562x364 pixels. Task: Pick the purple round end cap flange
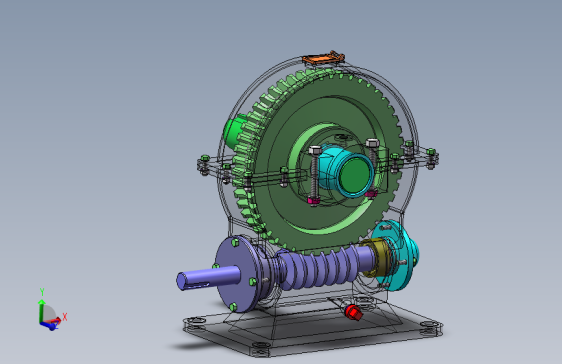237,274
